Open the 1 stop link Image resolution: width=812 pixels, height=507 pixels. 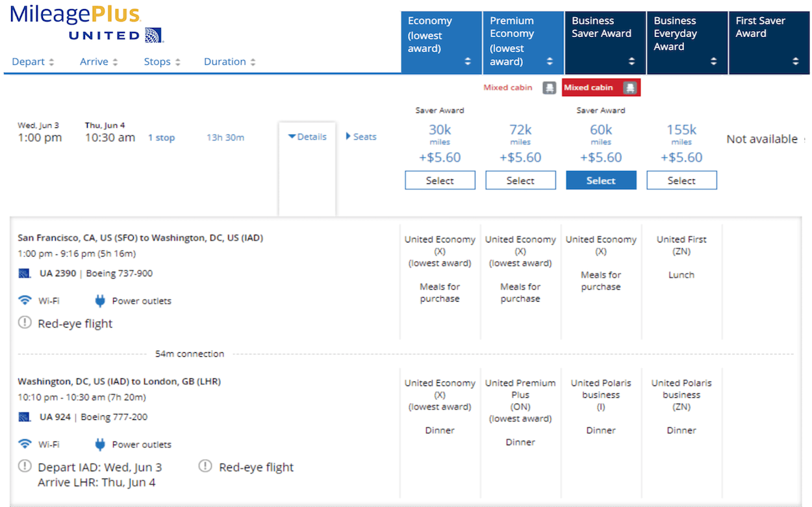[x=161, y=138]
